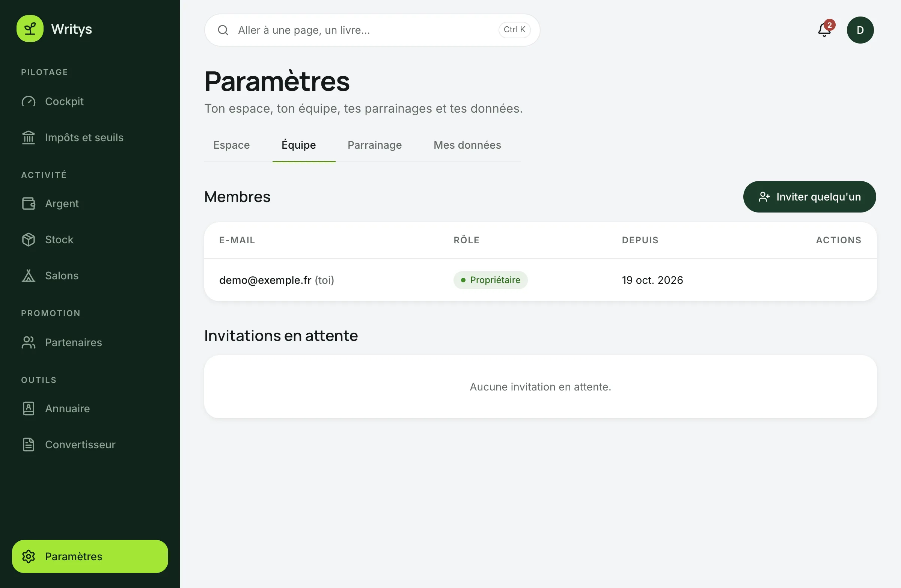The image size is (901, 588).
Task: Select the Partenaires people icon
Action: (29, 342)
